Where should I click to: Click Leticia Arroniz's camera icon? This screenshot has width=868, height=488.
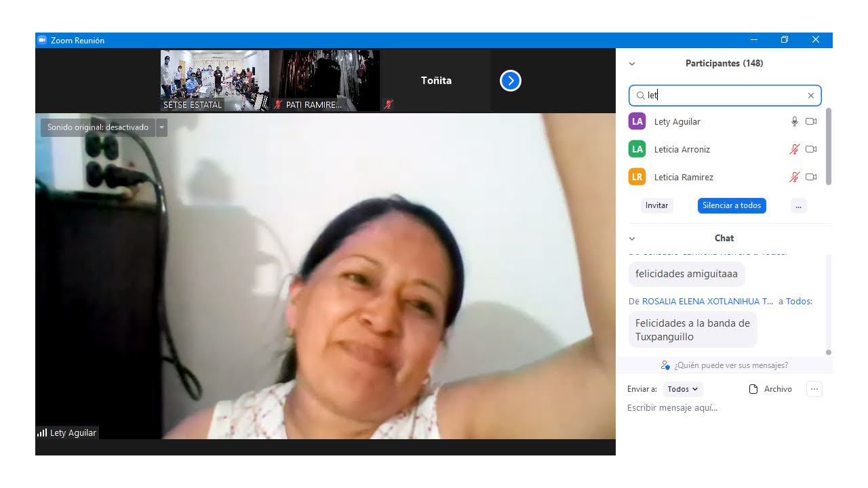pyautogui.click(x=811, y=149)
